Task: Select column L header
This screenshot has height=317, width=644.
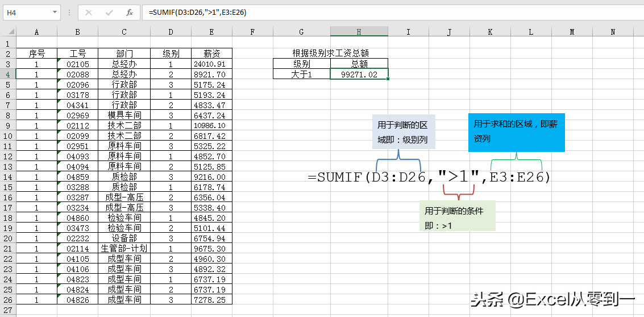Action: point(531,32)
